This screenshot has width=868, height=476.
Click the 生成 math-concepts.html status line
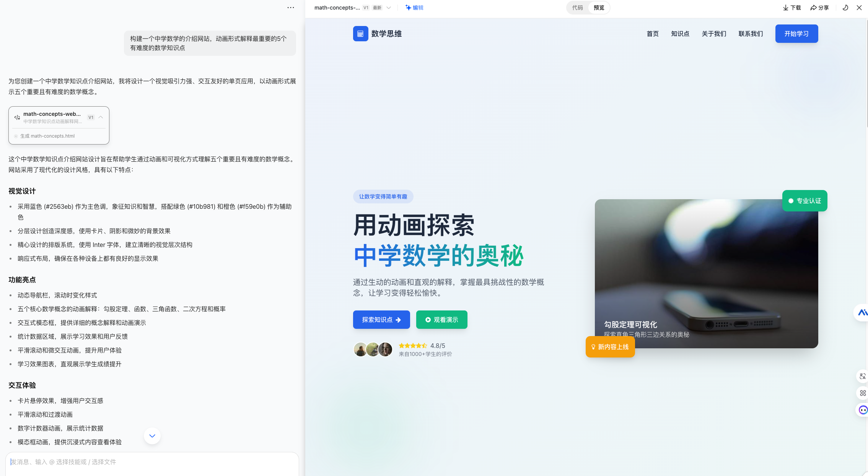[x=47, y=136]
